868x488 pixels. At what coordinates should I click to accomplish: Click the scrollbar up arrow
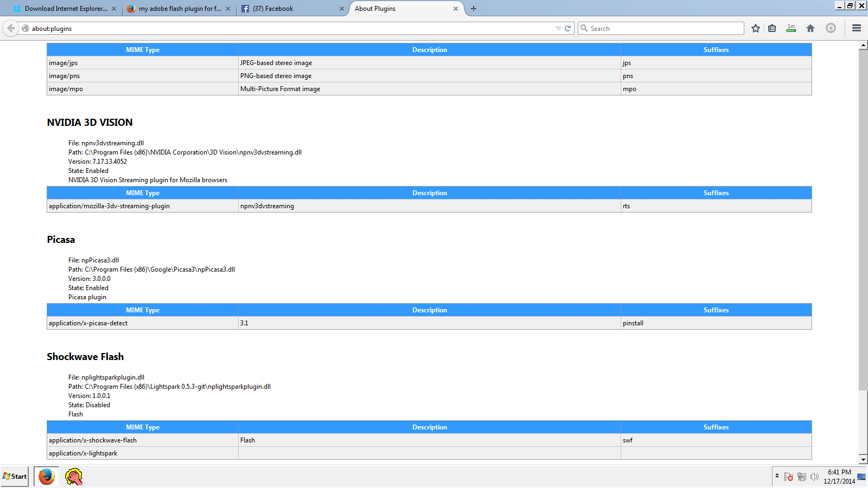click(x=863, y=46)
